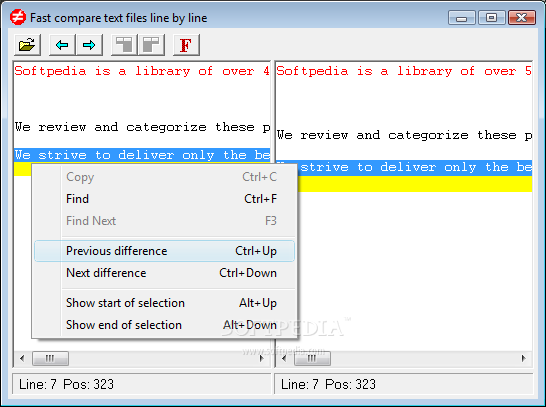Minimize the Fast compare window
This screenshot has height=407, width=546.
tap(462, 18)
